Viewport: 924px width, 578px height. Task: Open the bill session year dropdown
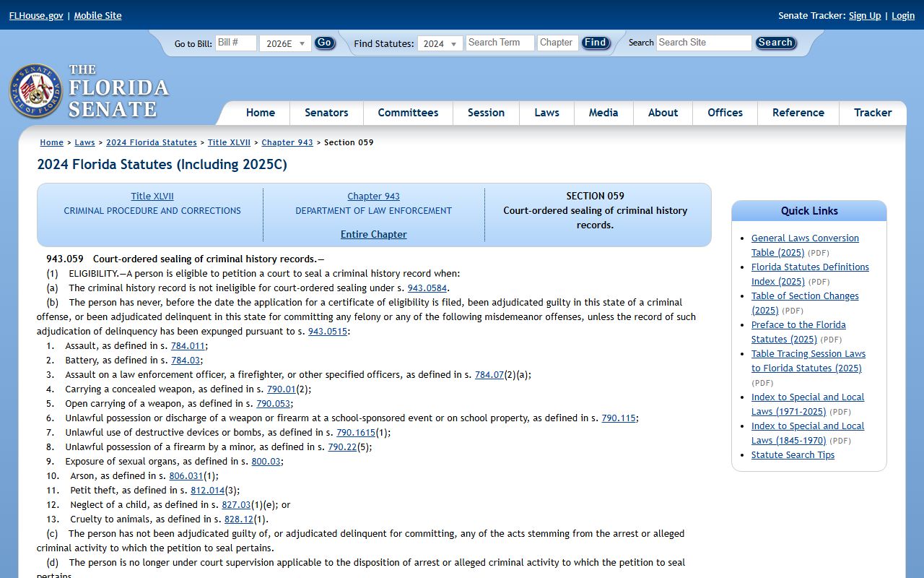[285, 43]
